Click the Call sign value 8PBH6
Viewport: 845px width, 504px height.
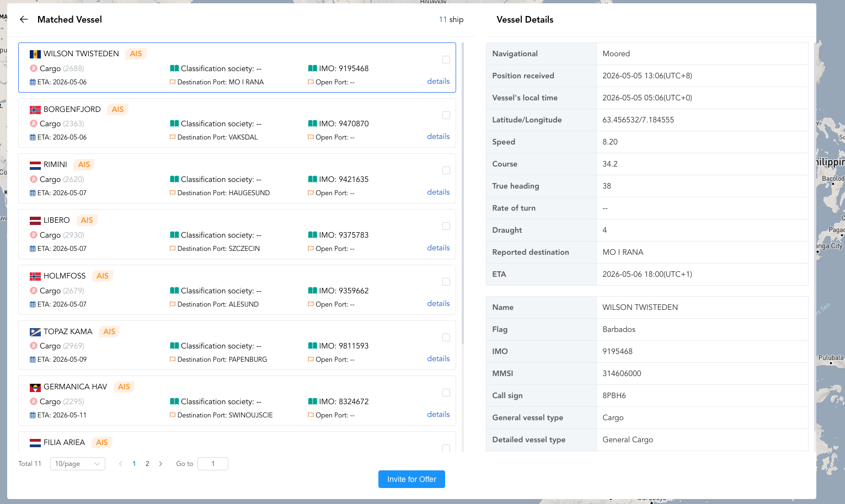tap(614, 395)
